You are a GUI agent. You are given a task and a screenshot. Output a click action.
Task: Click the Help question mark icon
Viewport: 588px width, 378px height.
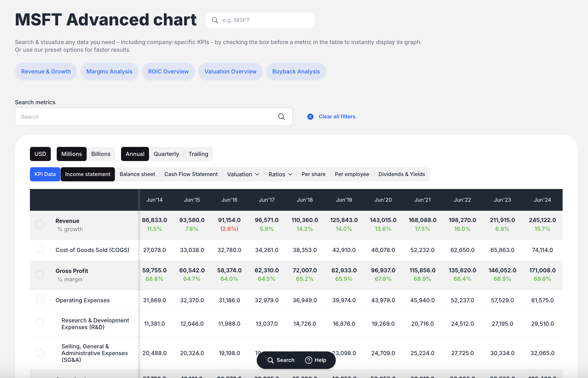[x=309, y=360]
